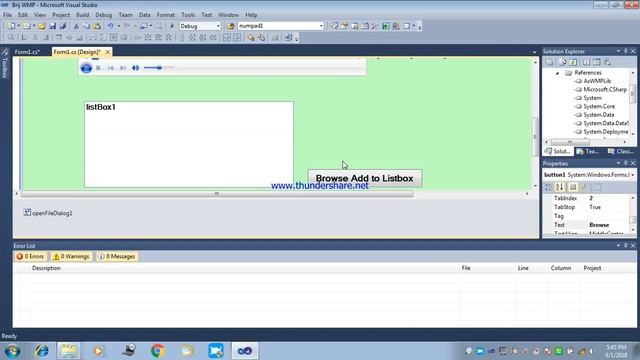The width and height of the screenshot is (640, 360).
Task: Open the Format menu
Action: click(x=165, y=15)
